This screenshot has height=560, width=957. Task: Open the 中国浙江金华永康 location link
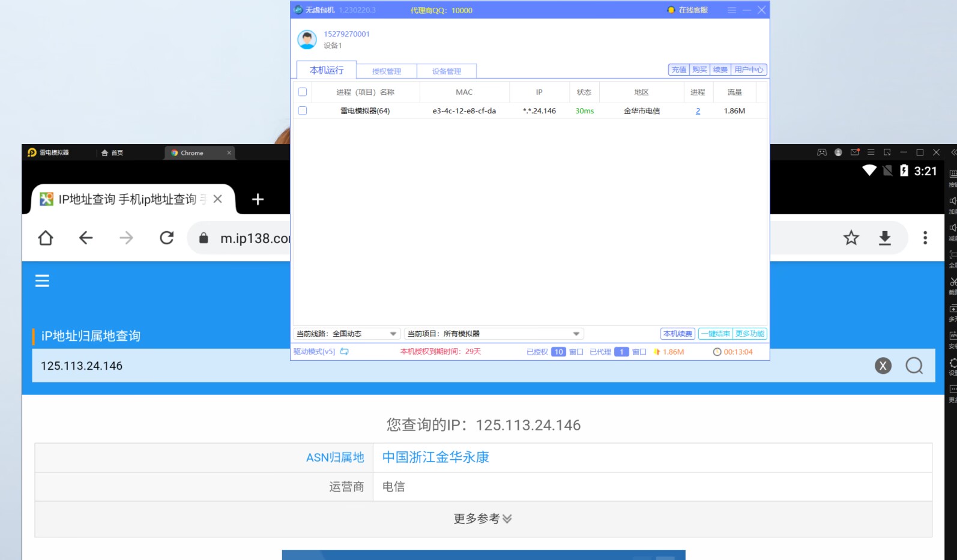point(435,457)
